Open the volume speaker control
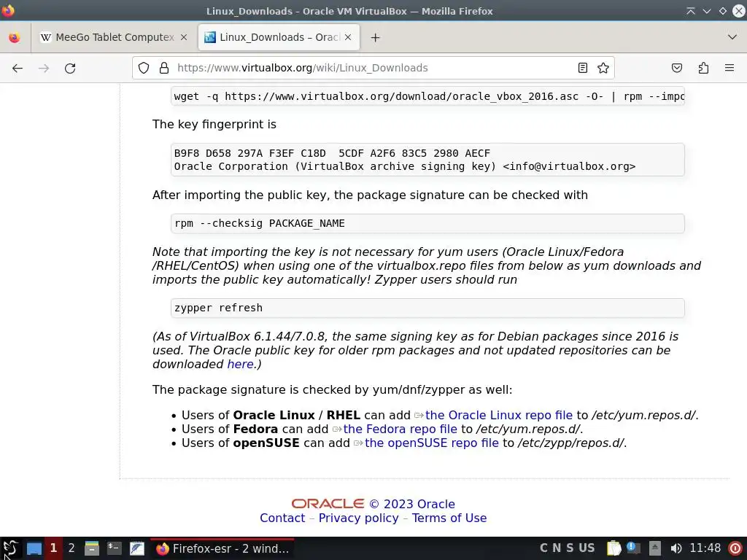Screen dimensions: 747x560 pyautogui.click(x=676, y=548)
